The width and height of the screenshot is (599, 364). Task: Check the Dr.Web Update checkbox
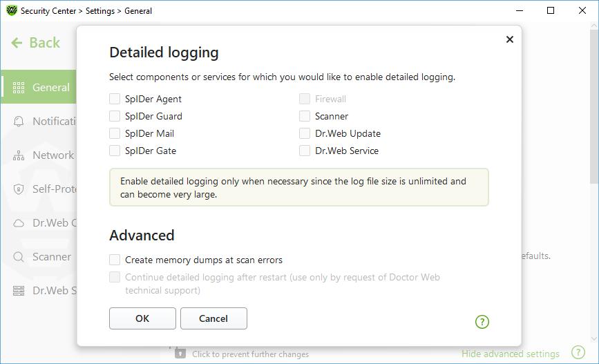[305, 133]
